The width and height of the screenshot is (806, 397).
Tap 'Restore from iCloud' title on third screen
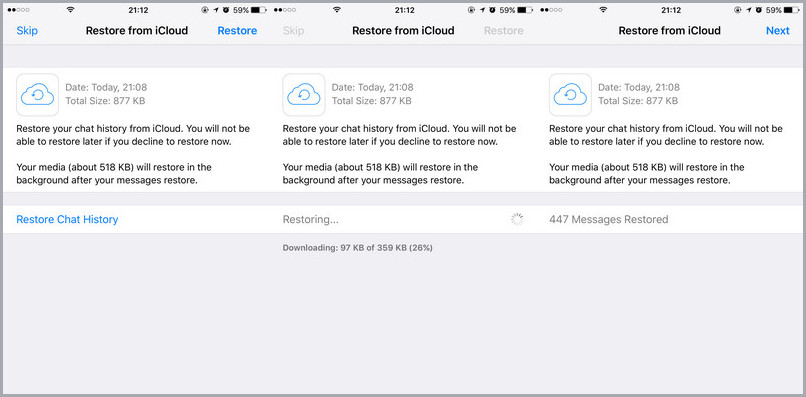[x=669, y=30]
